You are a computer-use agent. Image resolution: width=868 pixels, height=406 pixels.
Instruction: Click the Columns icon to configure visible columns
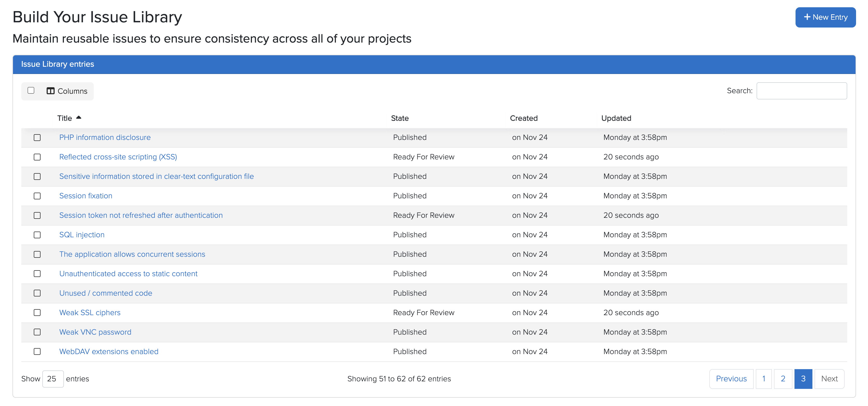coord(51,91)
